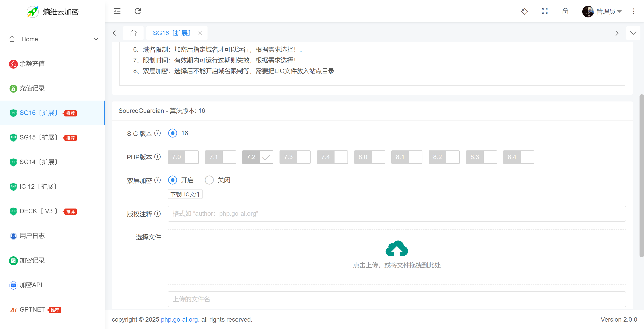Open 加密API in the sidebar
The width and height of the screenshot is (644, 329).
[53, 285]
